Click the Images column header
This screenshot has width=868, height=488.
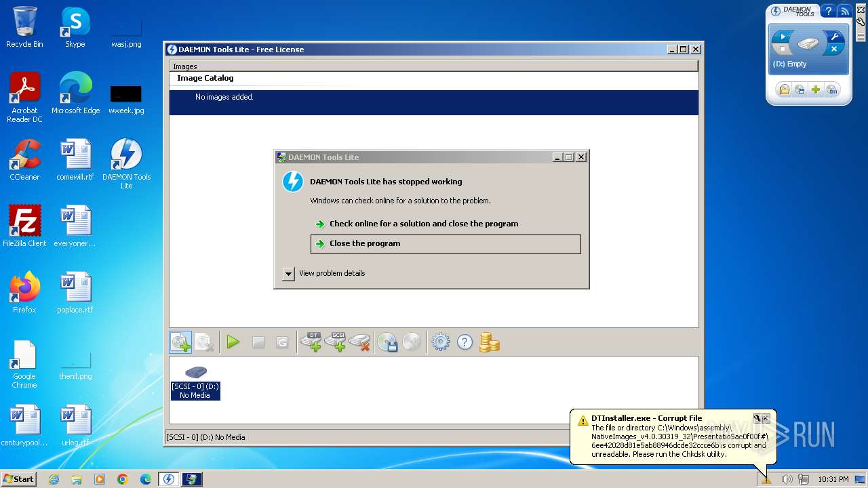(x=433, y=66)
